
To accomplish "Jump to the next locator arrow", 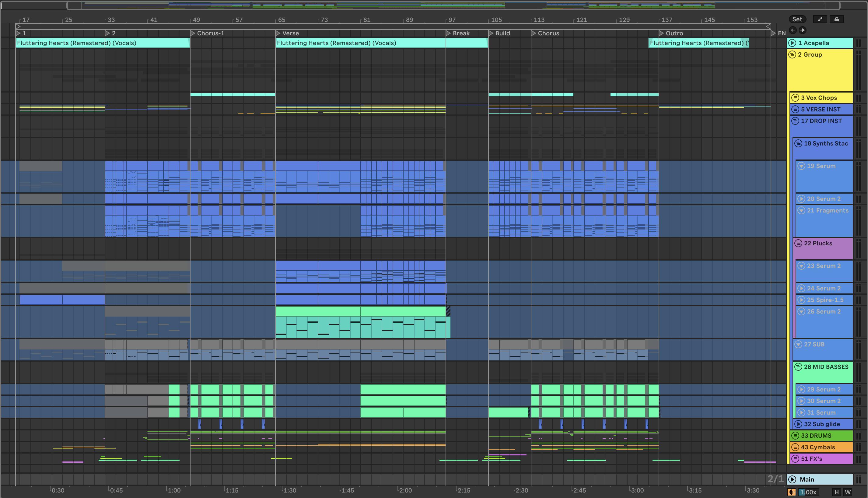I will click(802, 30).
